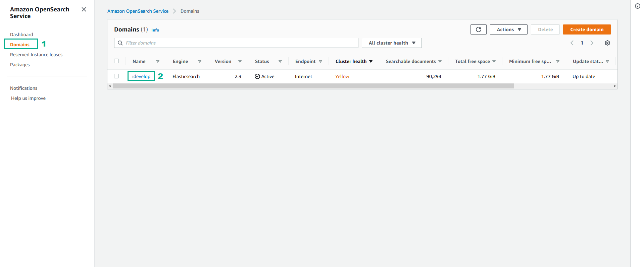Image resolution: width=644 pixels, height=267 pixels.
Task: Go to next page of domains
Action: [x=592, y=43]
